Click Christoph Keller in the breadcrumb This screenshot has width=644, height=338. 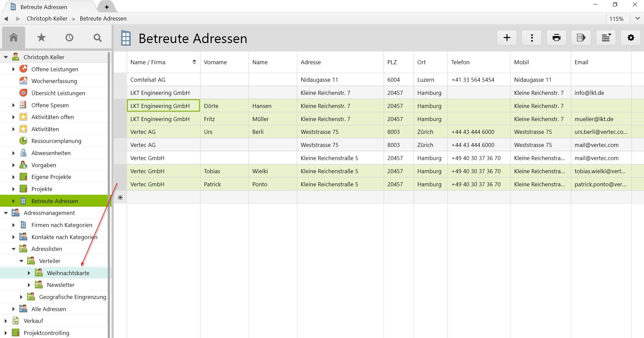47,18
